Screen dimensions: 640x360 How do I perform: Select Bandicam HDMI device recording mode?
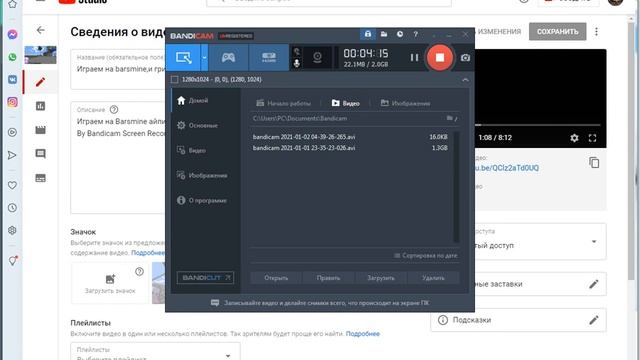pyautogui.click(x=269, y=58)
